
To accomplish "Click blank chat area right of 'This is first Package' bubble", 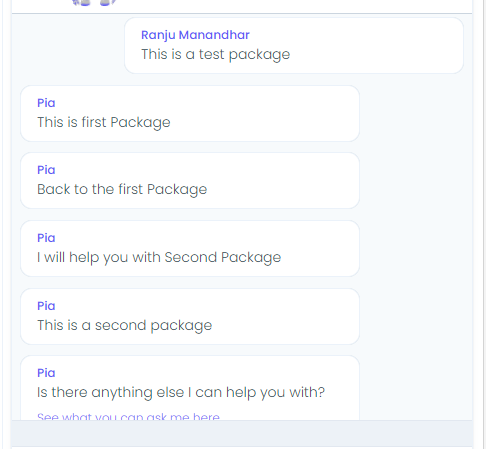I will [415, 114].
